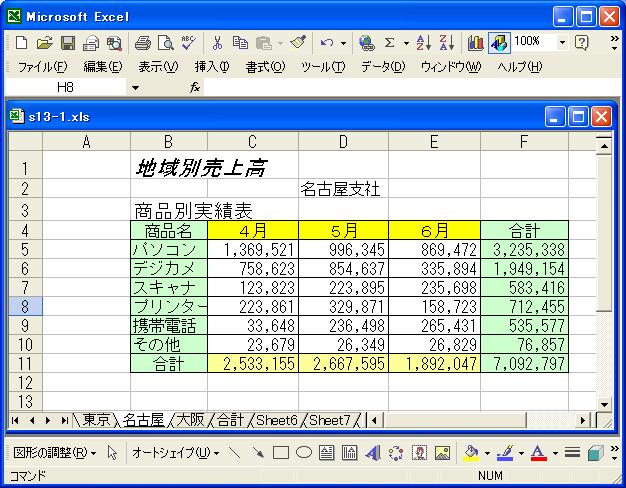Image resolution: width=626 pixels, height=488 pixels.
Task: Open the ファイル menu
Action: point(43,67)
